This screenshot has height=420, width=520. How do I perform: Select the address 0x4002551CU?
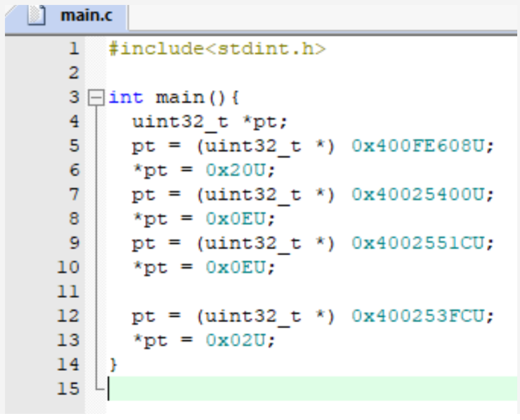click(x=420, y=243)
